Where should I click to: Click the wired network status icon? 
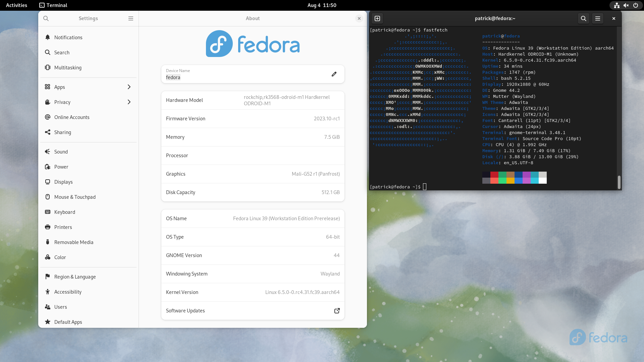click(617, 5)
